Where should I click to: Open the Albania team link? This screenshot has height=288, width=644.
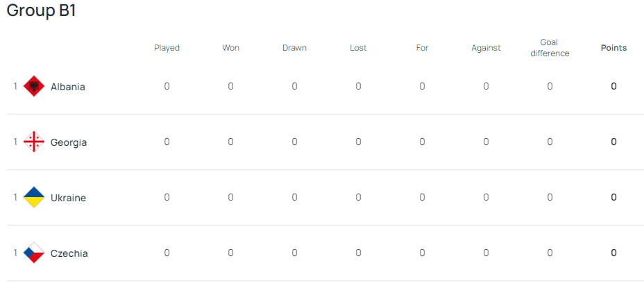[68, 87]
